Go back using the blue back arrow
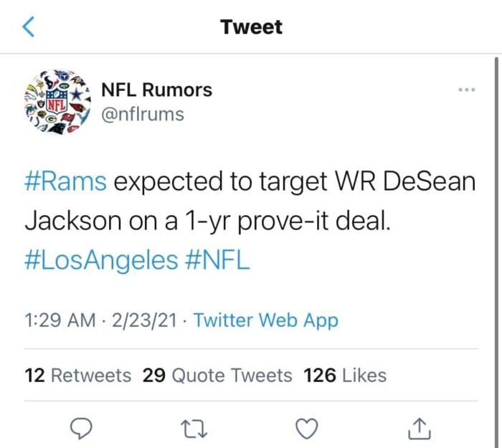The height and width of the screenshot is (448, 502). 28,27
